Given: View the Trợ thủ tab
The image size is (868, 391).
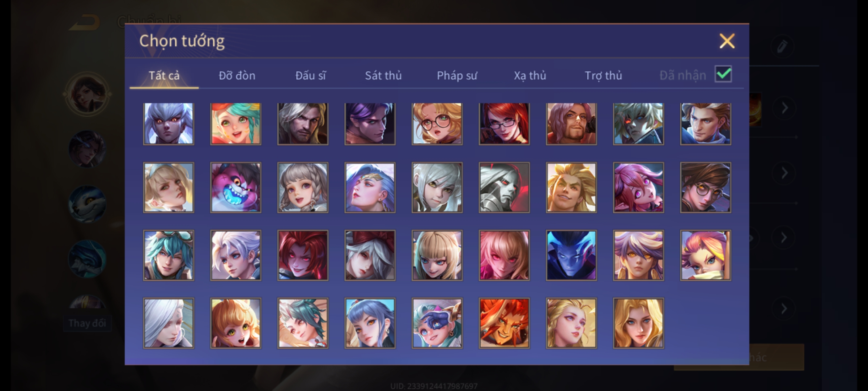Looking at the screenshot, I should coord(603,75).
